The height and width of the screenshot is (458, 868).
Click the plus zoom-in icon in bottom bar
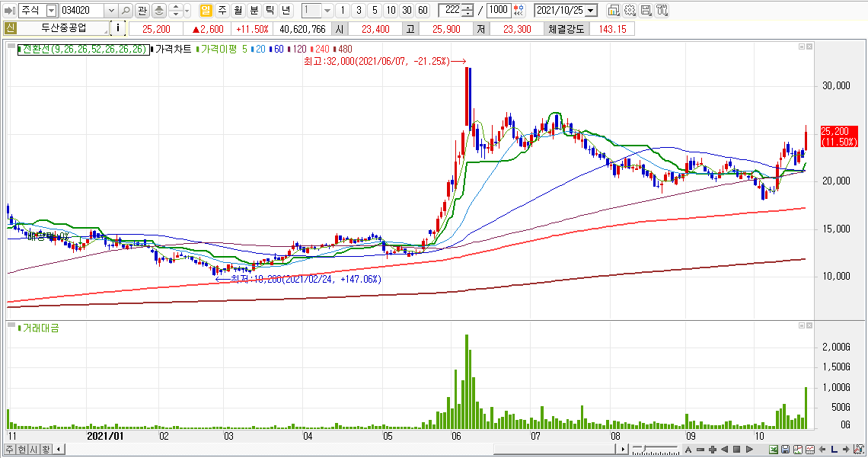(713, 449)
